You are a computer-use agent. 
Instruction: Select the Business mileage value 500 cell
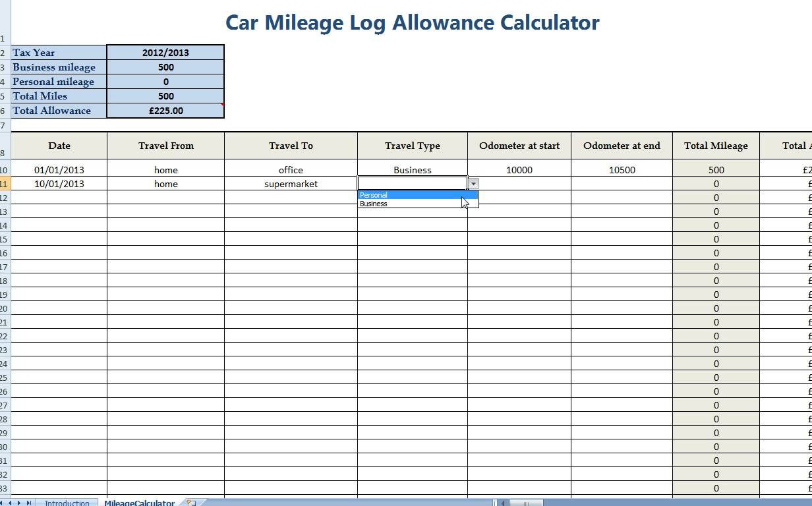tap(165, 67)
